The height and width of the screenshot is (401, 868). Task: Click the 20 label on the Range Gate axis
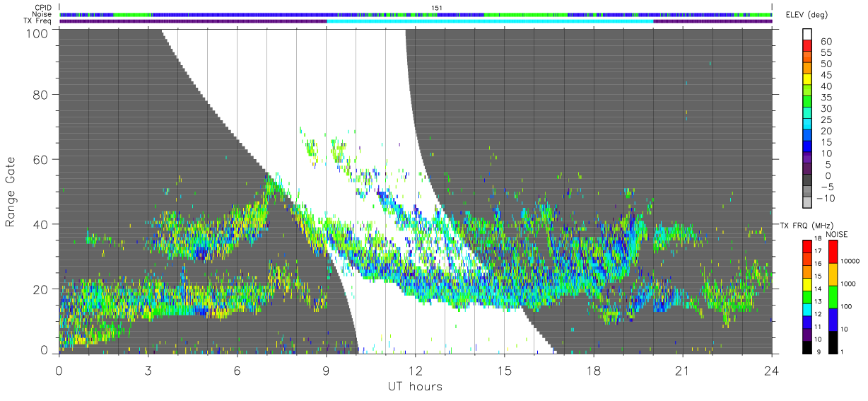(41, 289)
